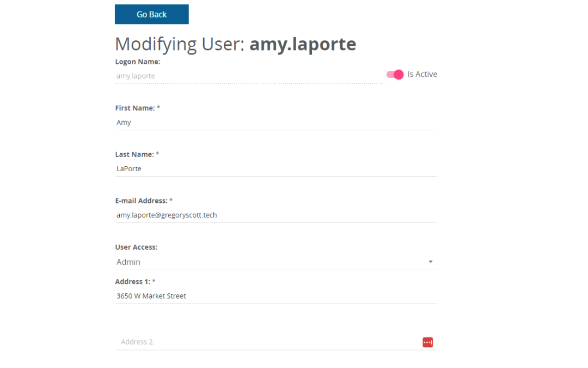Click the Logon Name label
This screenshot has height=368, width=588.
pyautogui.click(x=138, y=62)
